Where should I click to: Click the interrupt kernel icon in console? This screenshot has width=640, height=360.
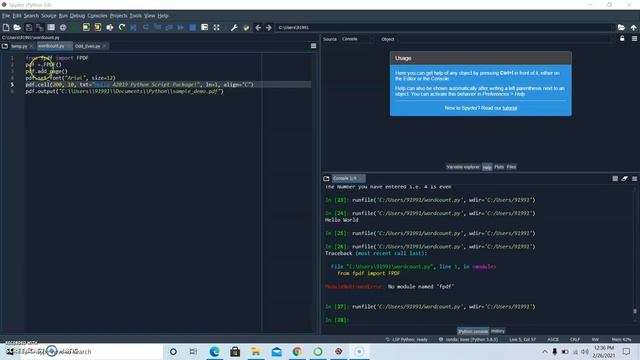(x=615, y=178)
